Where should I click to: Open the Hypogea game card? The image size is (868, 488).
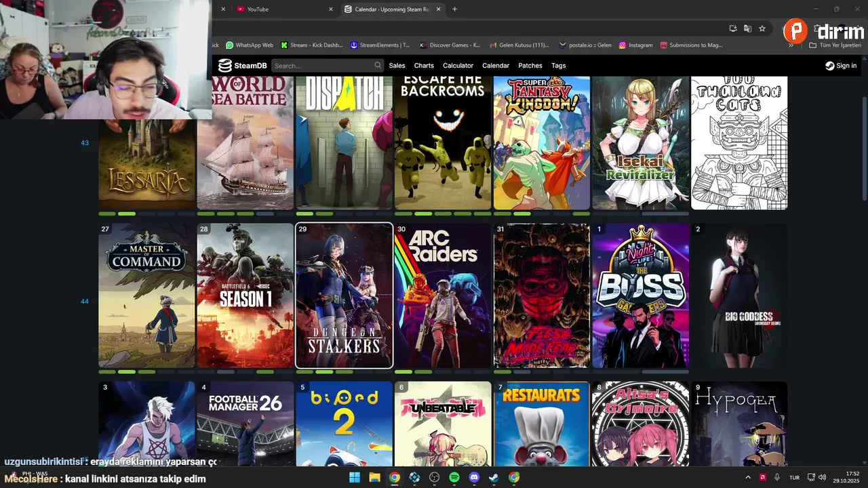click(739, 424)
